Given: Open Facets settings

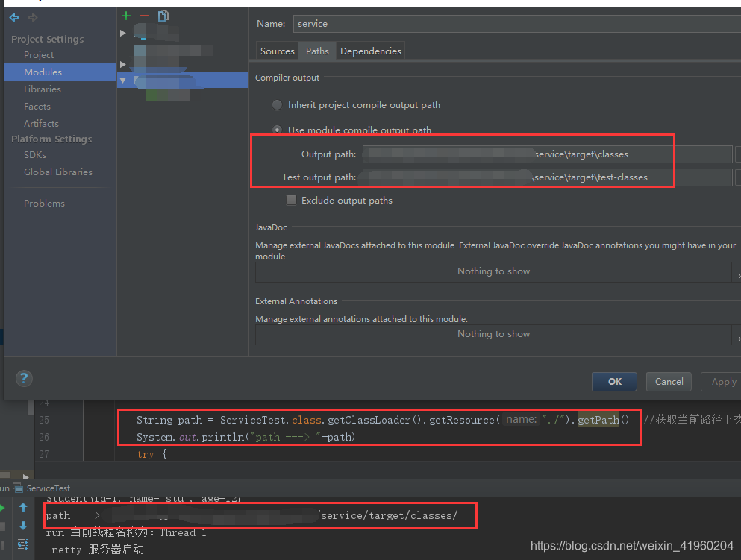Looking at the screenshot, I should pyautogui.click(x=37, y=106).
